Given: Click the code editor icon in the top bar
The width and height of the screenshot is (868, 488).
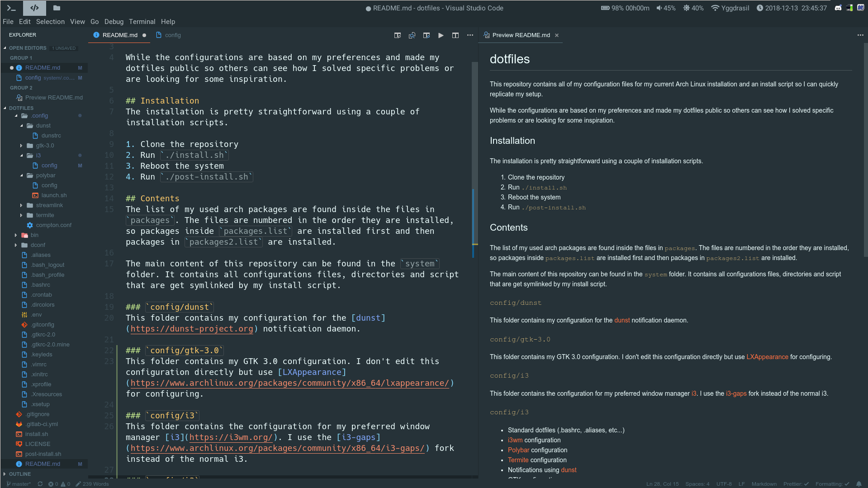Looking at the screenshot, I should point(34,8).
